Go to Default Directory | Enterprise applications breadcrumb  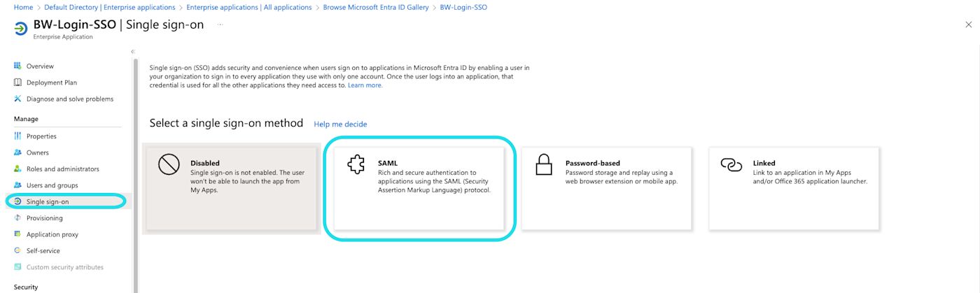(110, 7)
